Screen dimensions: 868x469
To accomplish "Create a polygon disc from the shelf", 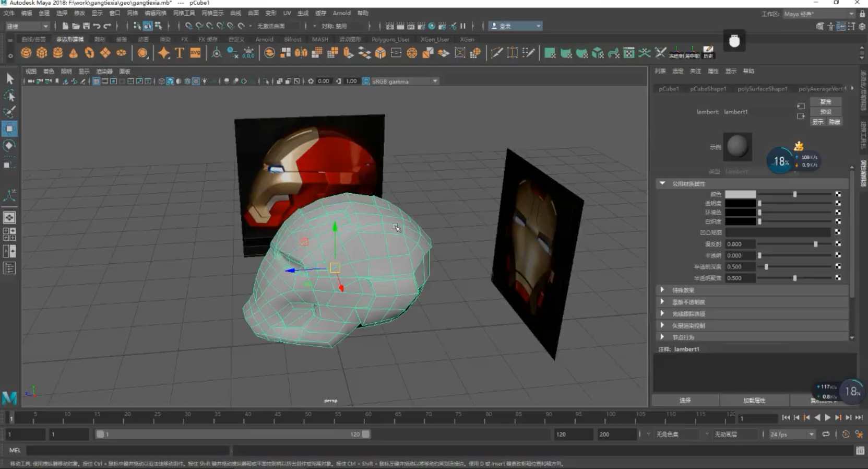I will pos(121,53).
